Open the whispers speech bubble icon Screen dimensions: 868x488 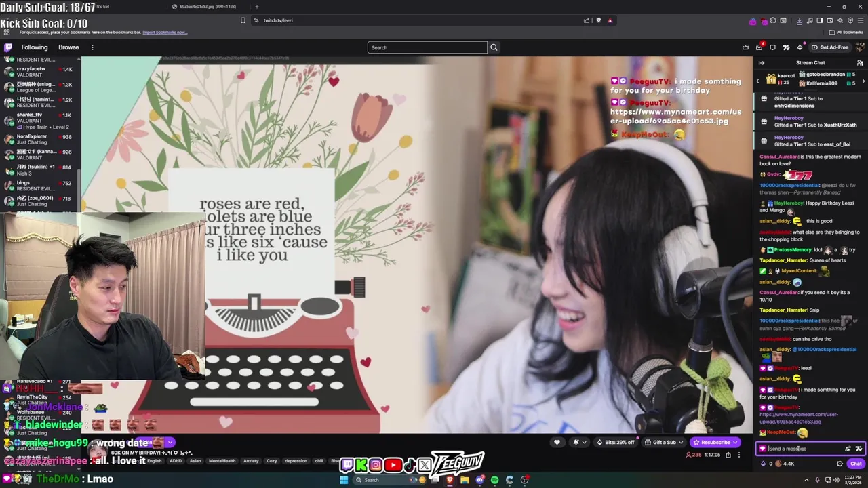click(772, 47)
